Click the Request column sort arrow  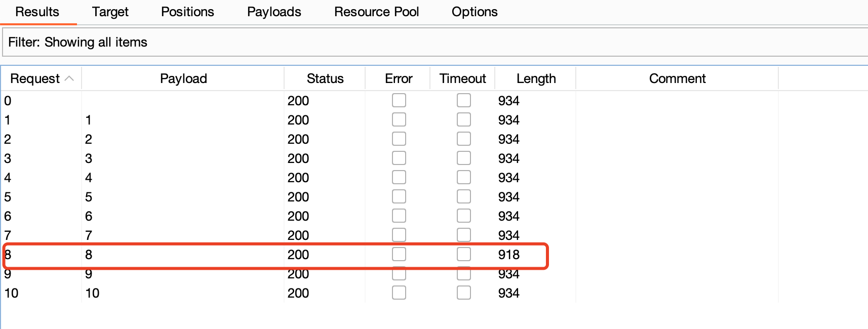click(x=70, y=78)
